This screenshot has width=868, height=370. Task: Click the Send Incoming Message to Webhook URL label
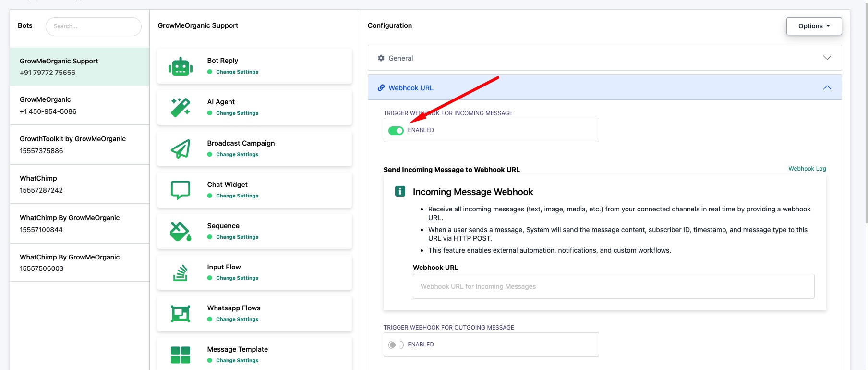coord(452,170)
